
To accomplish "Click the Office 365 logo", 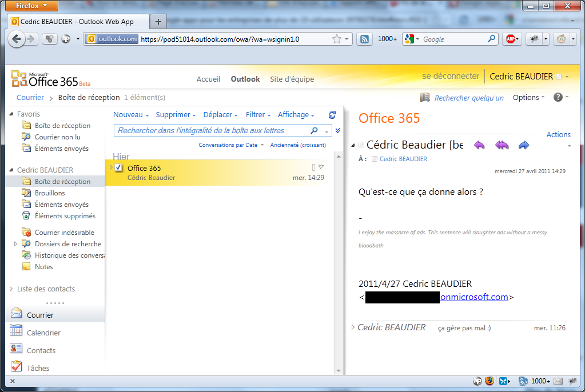I will pos(51,79).
